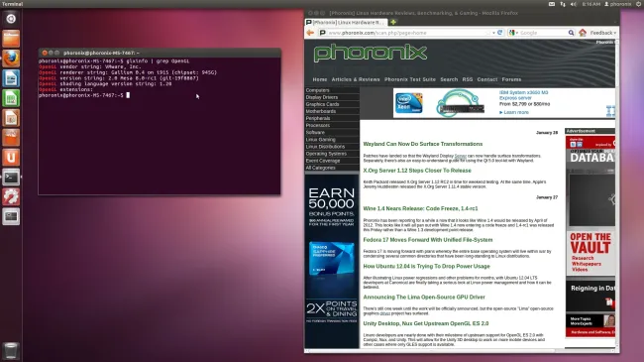
Task: Open LibreOffice Impress from the launcher
Action: point(11,118)
